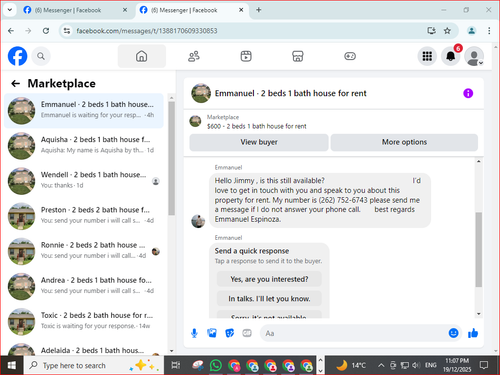Click conversation list scrollbar thumb
Image resolution: width=500 pixels, height=375 pixels.
tap(171, 158)
